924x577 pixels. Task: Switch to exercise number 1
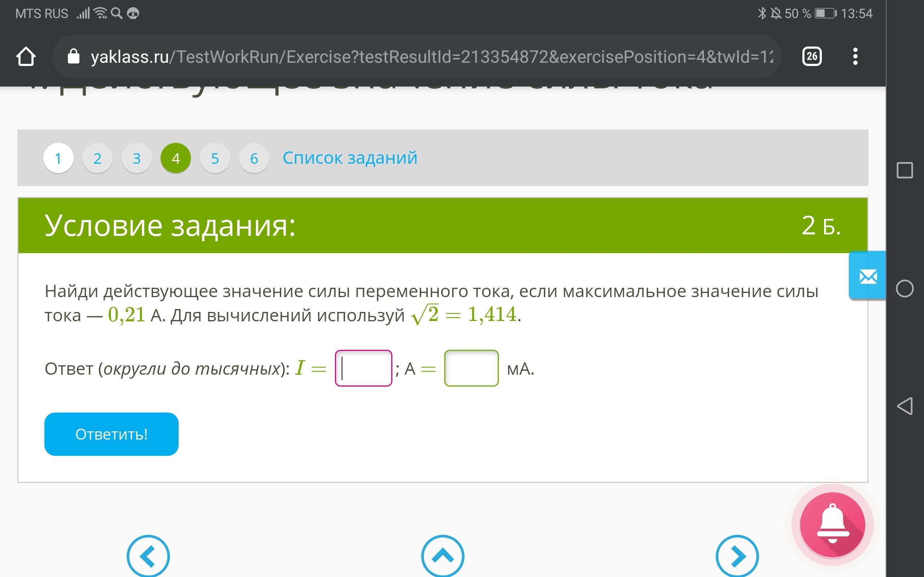click(58, 158)
